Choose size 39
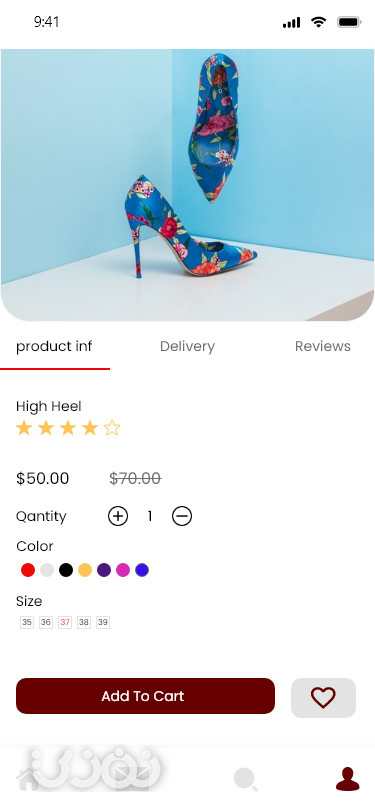Image resolution: width=375 pixels, height=812 pixels. (103, 622)
